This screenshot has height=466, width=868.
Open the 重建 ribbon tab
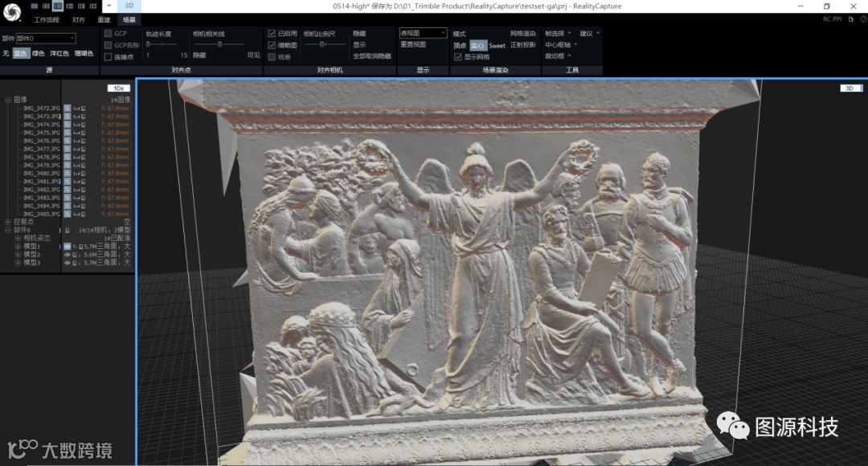(104, 19)
